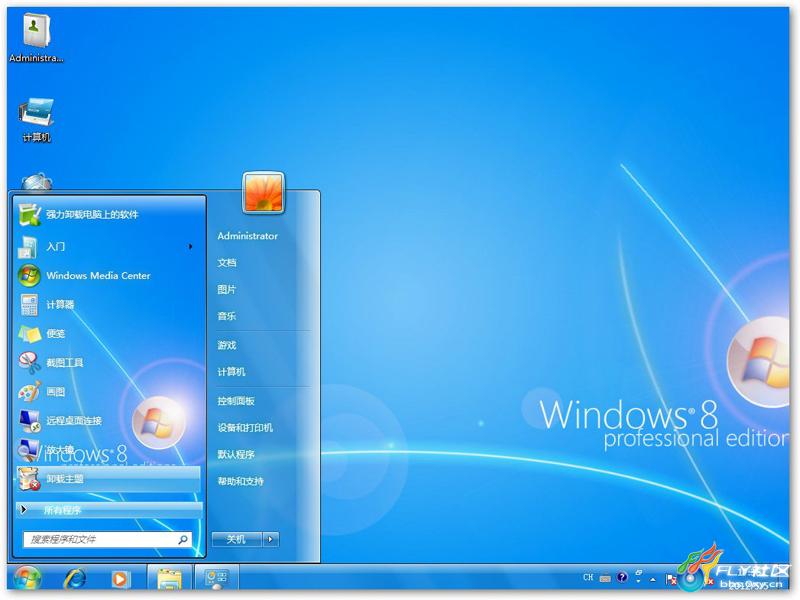
Task: Click the orange flower user account picture
Action: [x=263, y=192]
